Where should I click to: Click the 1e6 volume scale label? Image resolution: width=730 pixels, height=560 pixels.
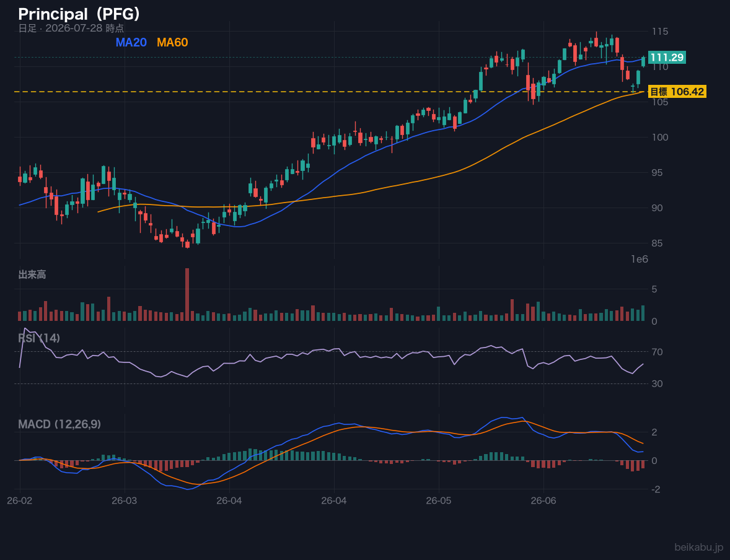pos(640,260)
